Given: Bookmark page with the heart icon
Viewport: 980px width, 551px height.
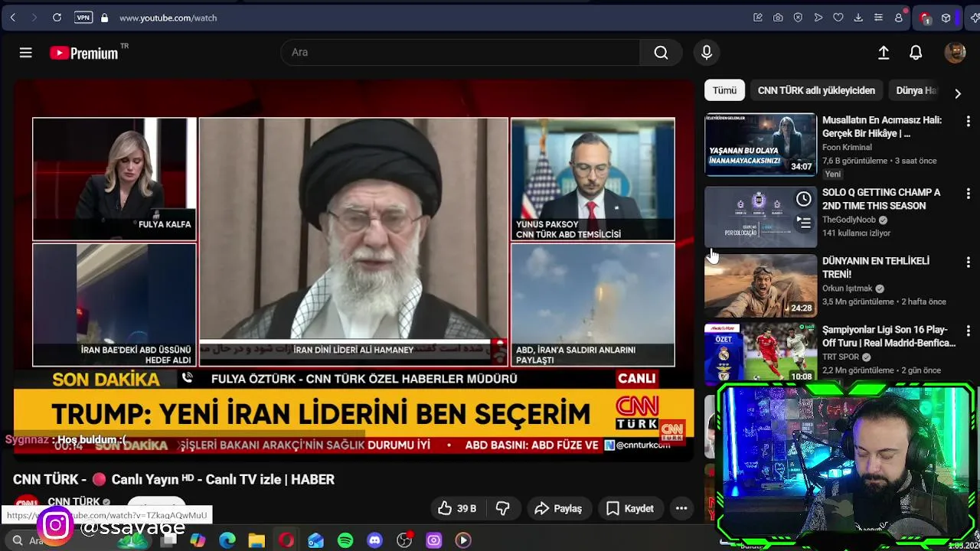Looking at the screenshot, I should pos(838,18).
